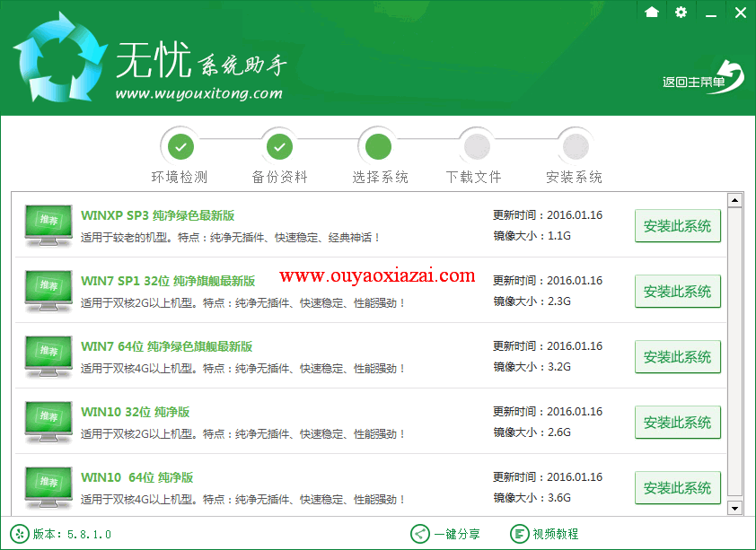The image size is (756, 550).
Task: Click scroll down arrow of system list
Action: pos(734,508)
